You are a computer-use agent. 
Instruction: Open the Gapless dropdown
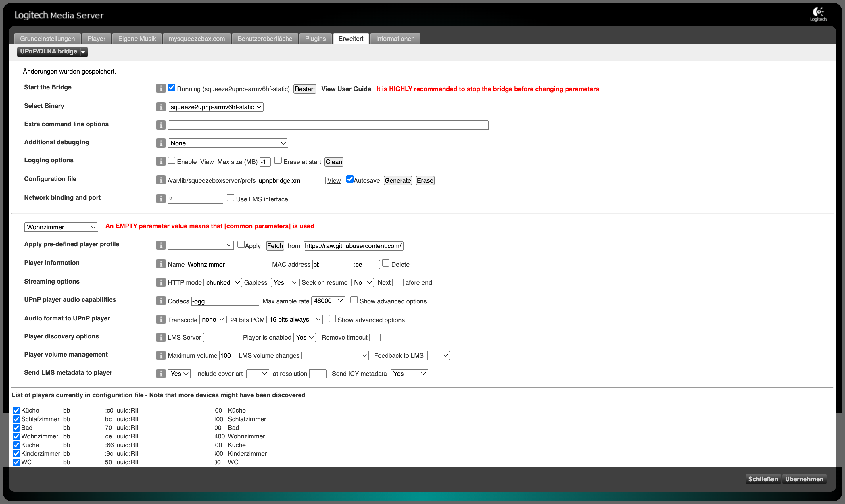coord(285,282)
